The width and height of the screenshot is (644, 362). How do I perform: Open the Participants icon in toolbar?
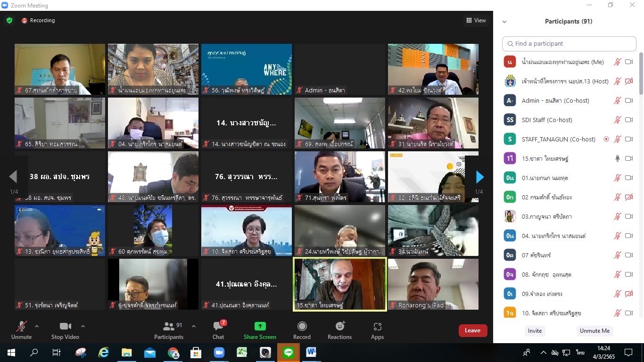(x=168, y=327)
